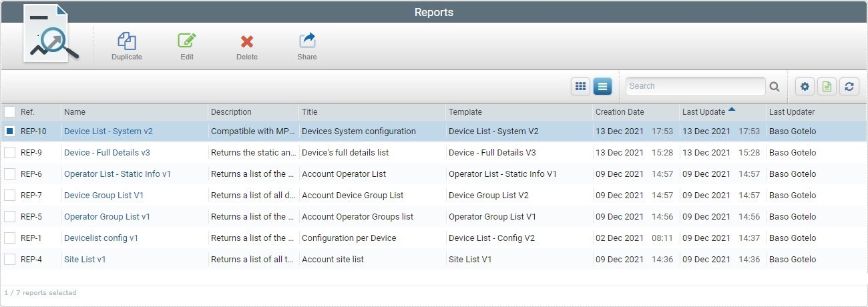This screenshot has width=868, height=307.
Task: Check the REP-5 row checkbox
Action: click(9, 217)
